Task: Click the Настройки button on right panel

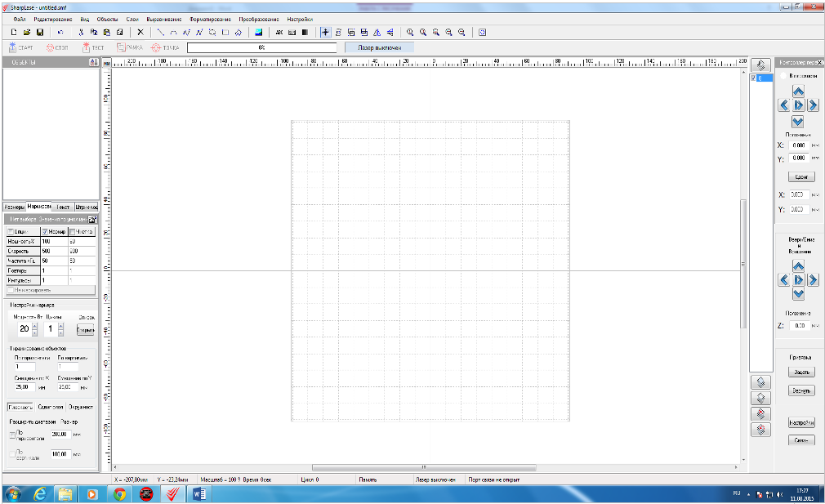Action: 801,423
